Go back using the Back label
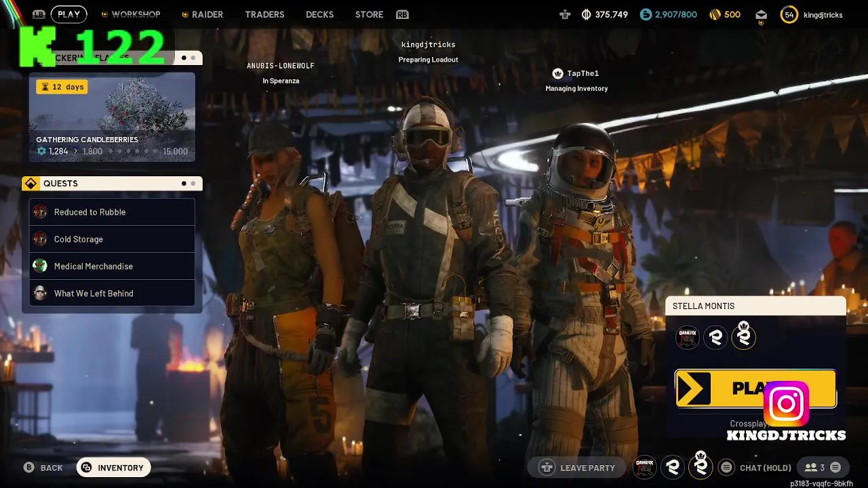The width and height of the screenshot is (868, 488). click(52, 468)
